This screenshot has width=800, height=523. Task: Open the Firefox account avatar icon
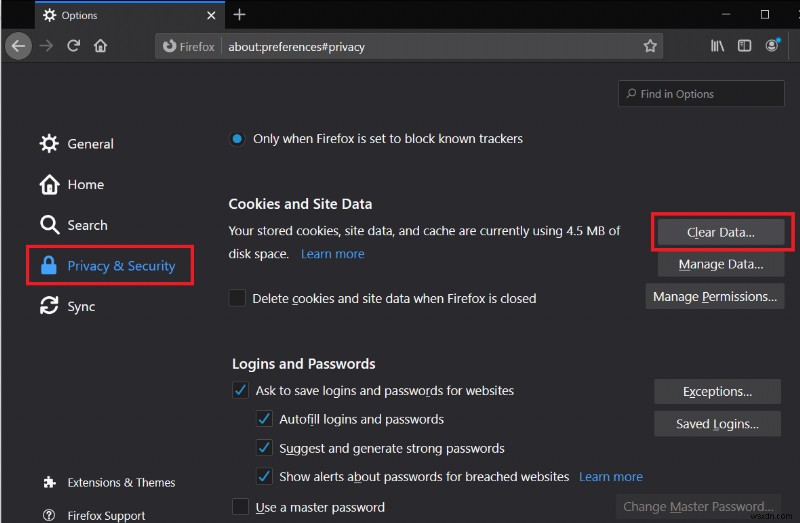(x=772, y=46)
